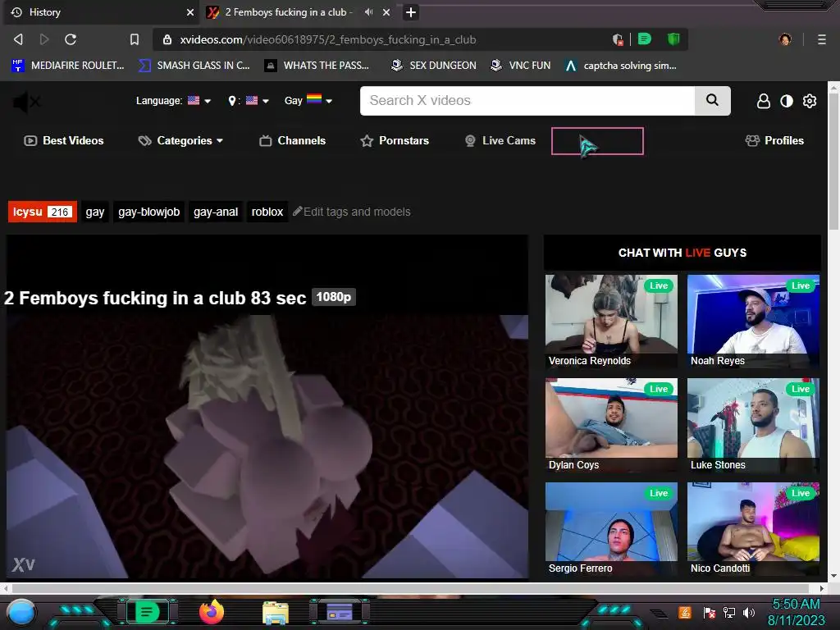Open the network icon in the system tray
Image resolution: width=840 pixels, height=630 pixels.
coord(729,613)
